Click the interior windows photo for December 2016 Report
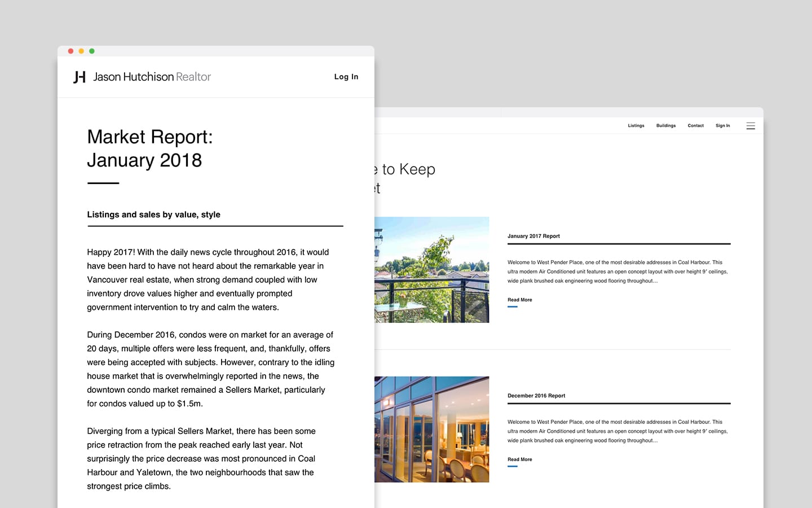Viewport: 812px width, 508px height. coord(432,430)
